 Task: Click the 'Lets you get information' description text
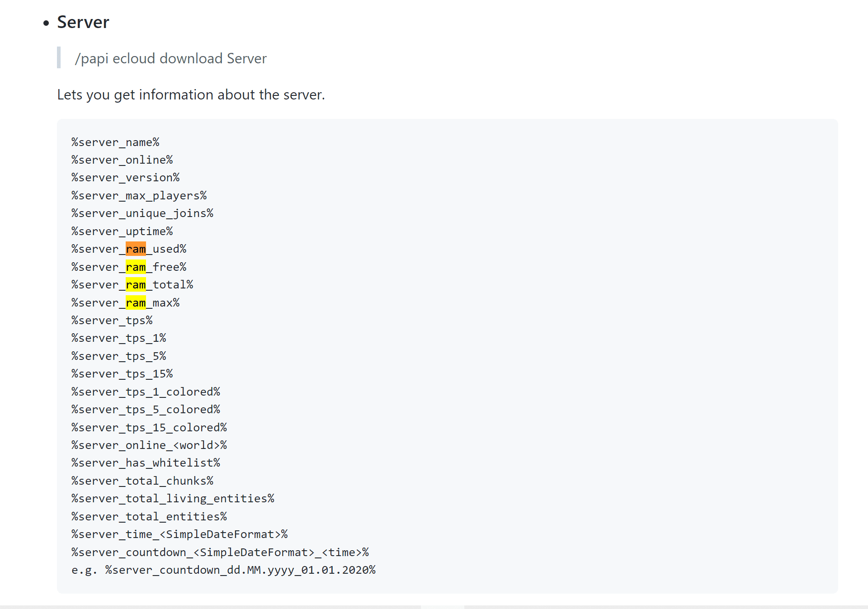pos(191,94)
